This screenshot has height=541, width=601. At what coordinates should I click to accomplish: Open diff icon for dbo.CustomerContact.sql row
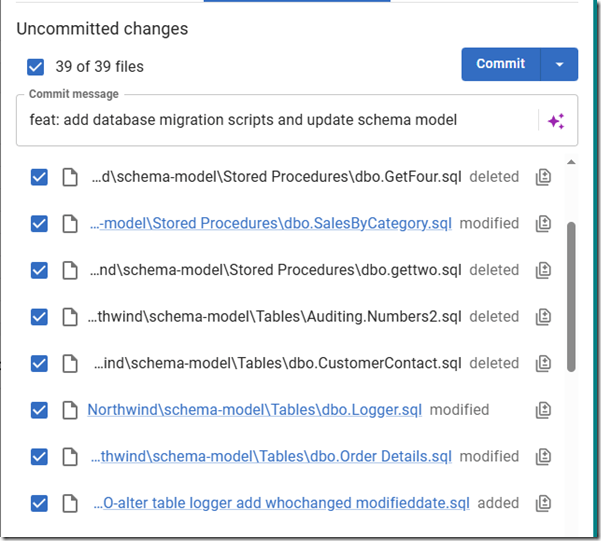tap(543, 363)
